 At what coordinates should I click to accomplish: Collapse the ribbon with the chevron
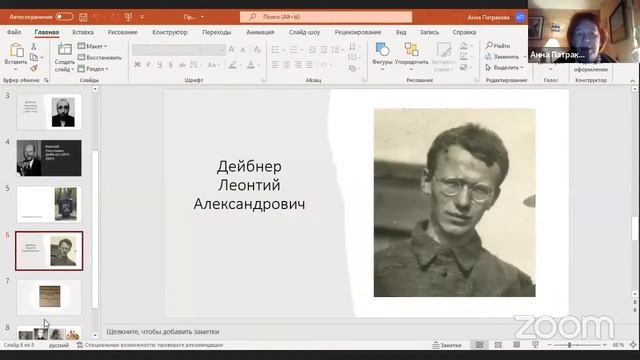click(633, 81)
